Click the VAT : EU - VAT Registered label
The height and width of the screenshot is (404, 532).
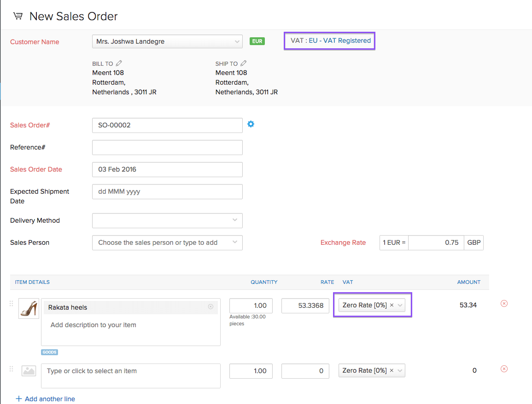pos(329,40)
